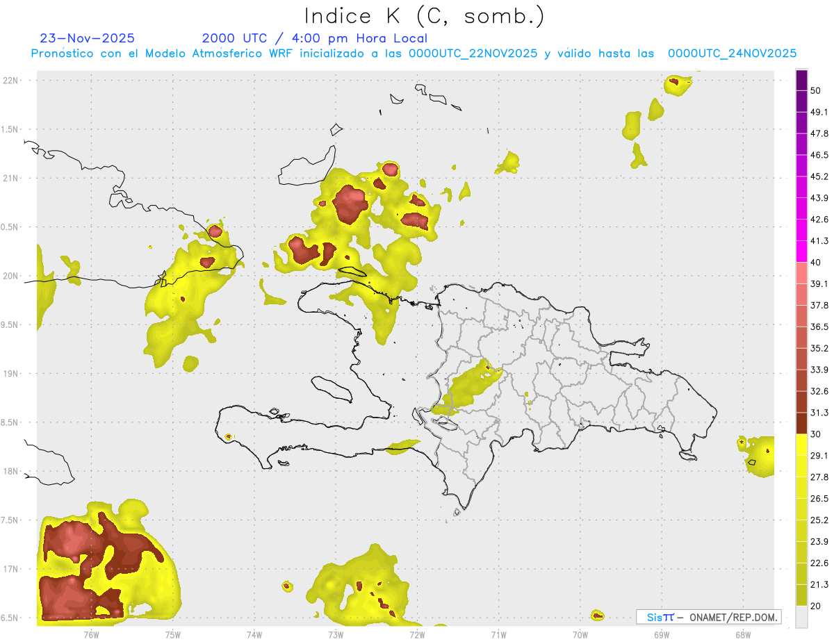Screen dimensions: 834x644
Task: Click '2000 UTC / 4:00 pm Hora Local'
Action: [315, 39]
